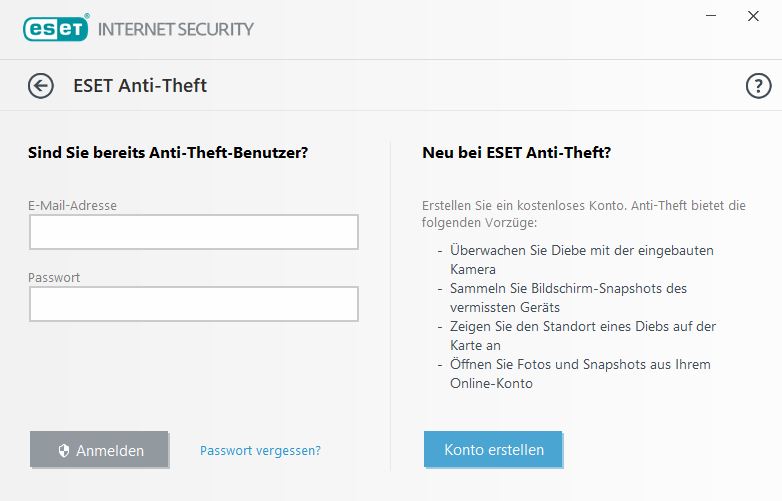
Task: Click the ESET Anti-Theft page title
Action: click(140, 86)
